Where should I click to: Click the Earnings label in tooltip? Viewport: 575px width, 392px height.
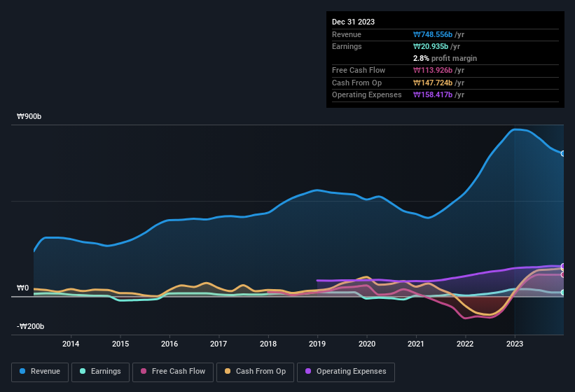pos(347,46)
